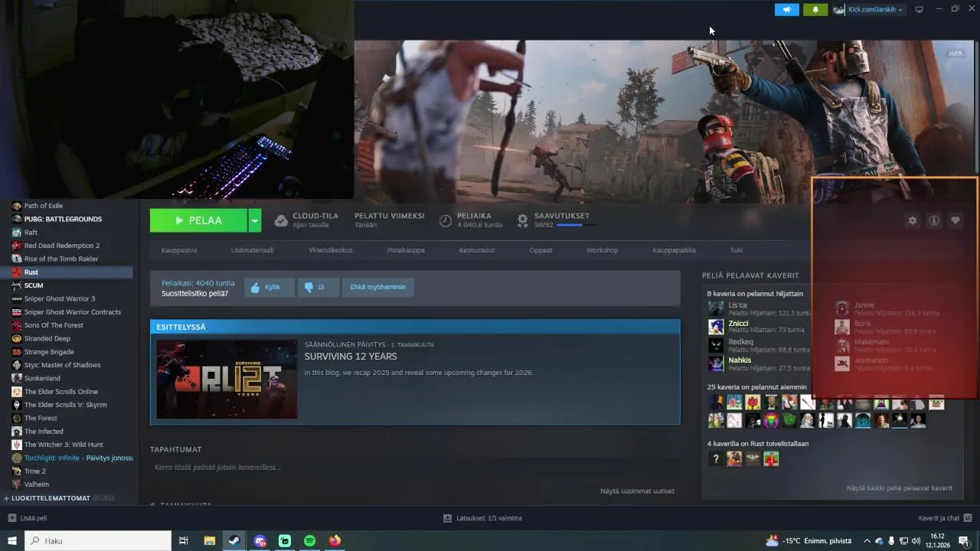Screen dimensions: 980x551
Task: Select PUBG: BATTLEGROUNDS in library
Action: coord(63,219)
